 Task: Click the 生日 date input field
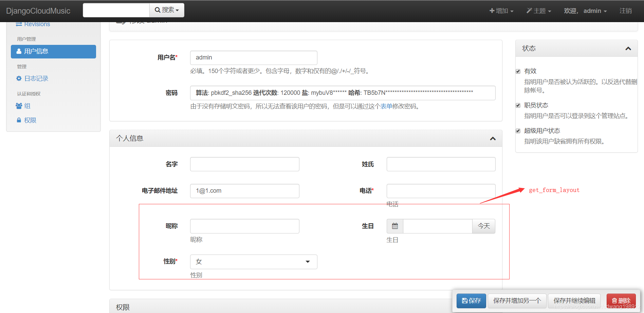(x=438, y=226)
